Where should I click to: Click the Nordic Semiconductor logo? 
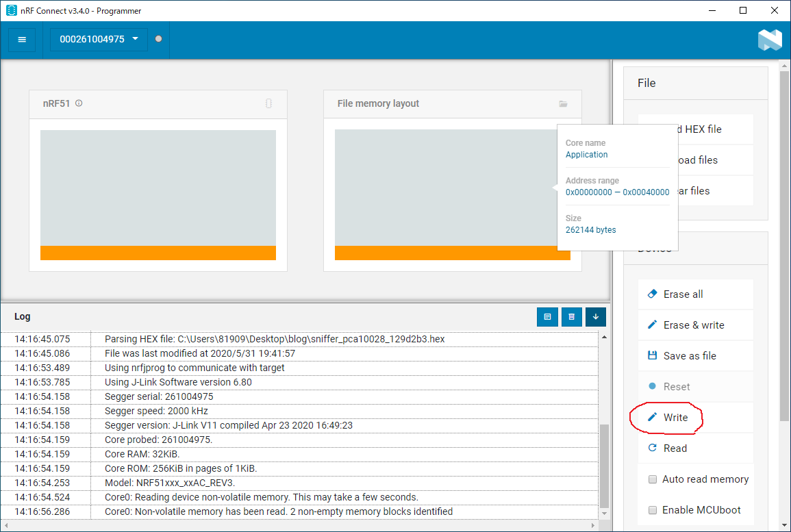[x=770, y=39]
